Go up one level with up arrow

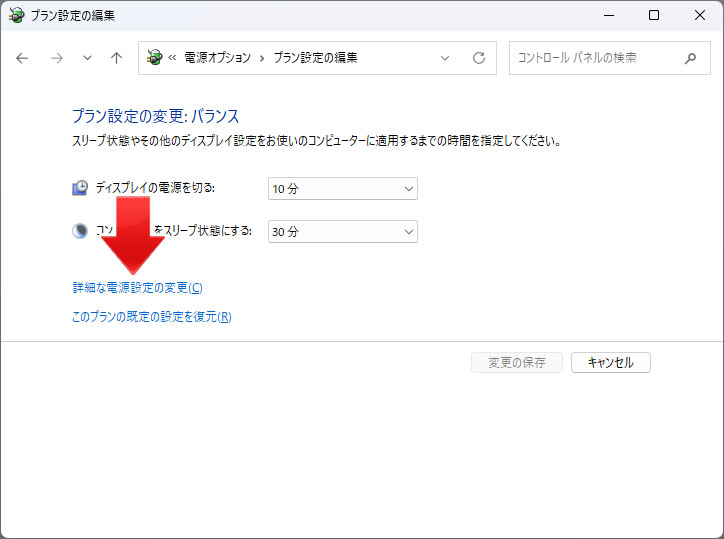116,58
